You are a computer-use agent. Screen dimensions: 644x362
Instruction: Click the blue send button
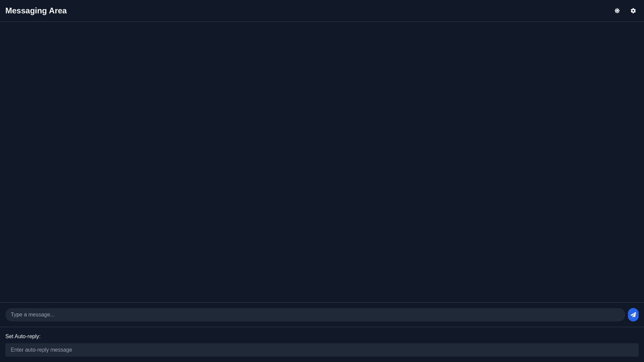[x=633, y=315]
